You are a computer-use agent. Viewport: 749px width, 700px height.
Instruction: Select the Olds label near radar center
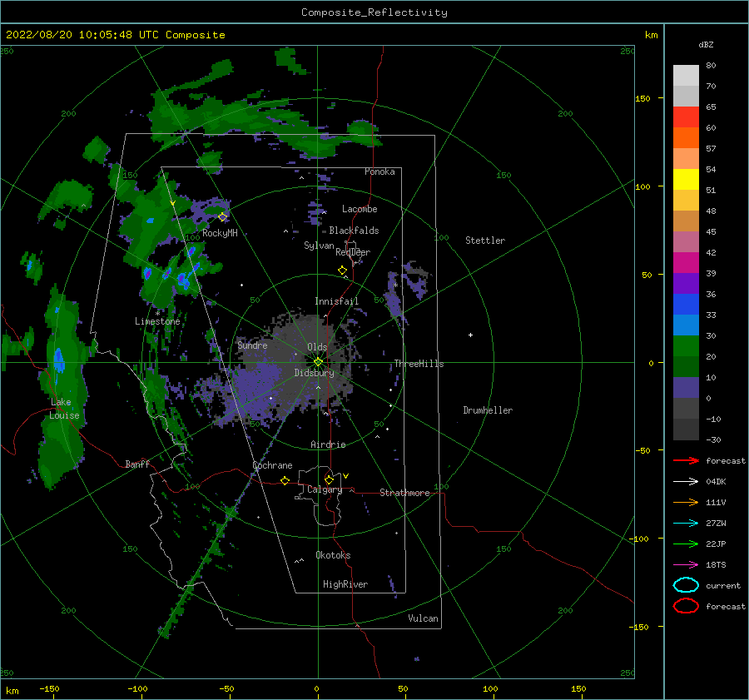[317, 347]
